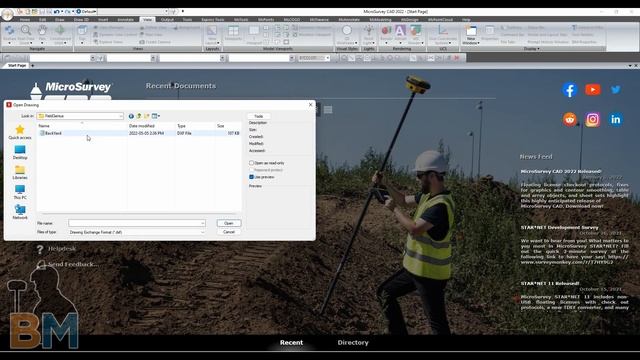Open the Insert ribbon tab
640x360 pixels.
tap(103, 20)
